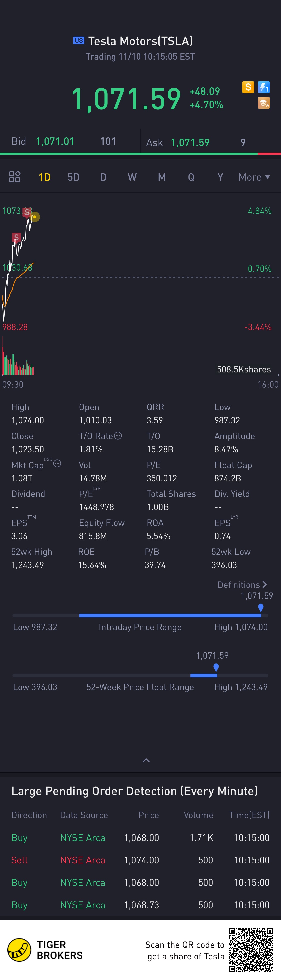
Task: Open T/O Rate info icon
Action: click(x=118, y=436)
